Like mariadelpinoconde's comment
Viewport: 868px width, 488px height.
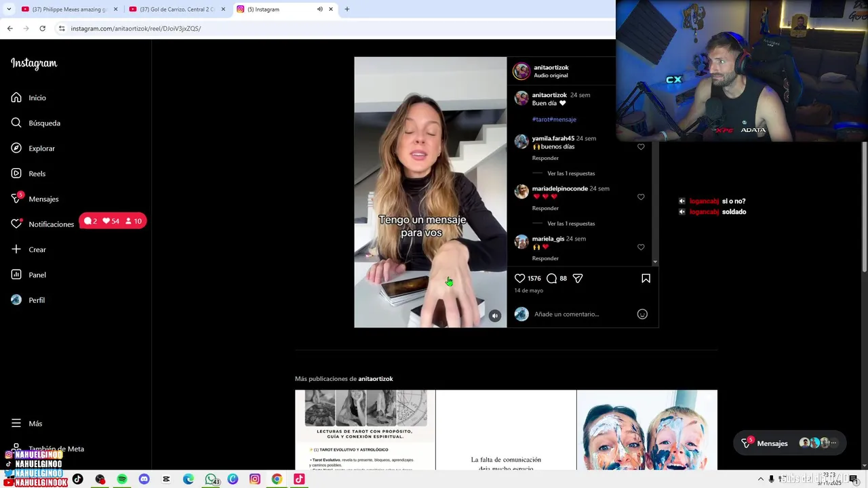[x=641, y=197]
